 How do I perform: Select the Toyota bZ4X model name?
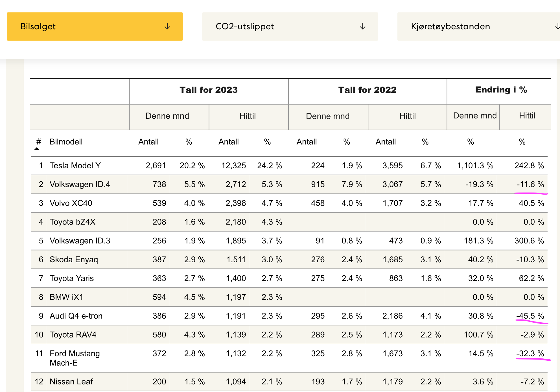click(x=73, y=222)
